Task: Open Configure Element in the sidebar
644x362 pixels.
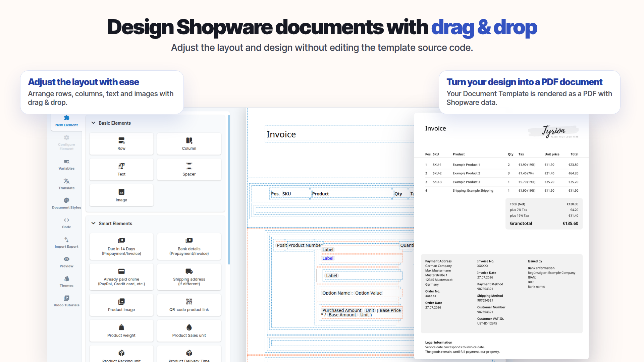Action: (x=66, y=143)
